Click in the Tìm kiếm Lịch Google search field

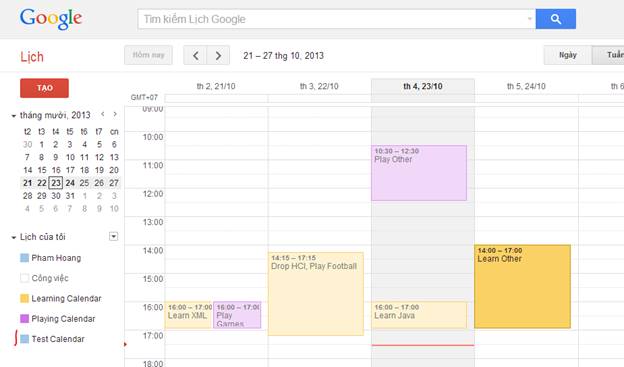332,19
